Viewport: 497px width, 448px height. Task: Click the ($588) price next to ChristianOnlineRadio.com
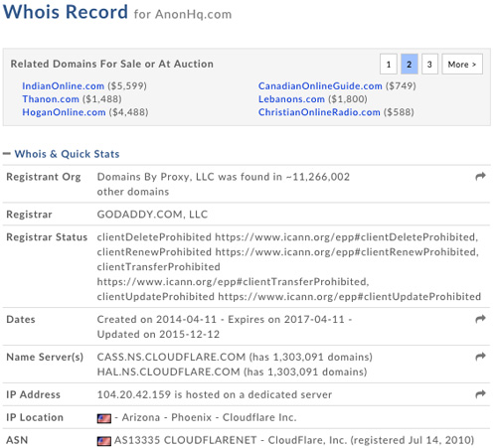pos(399,112)
